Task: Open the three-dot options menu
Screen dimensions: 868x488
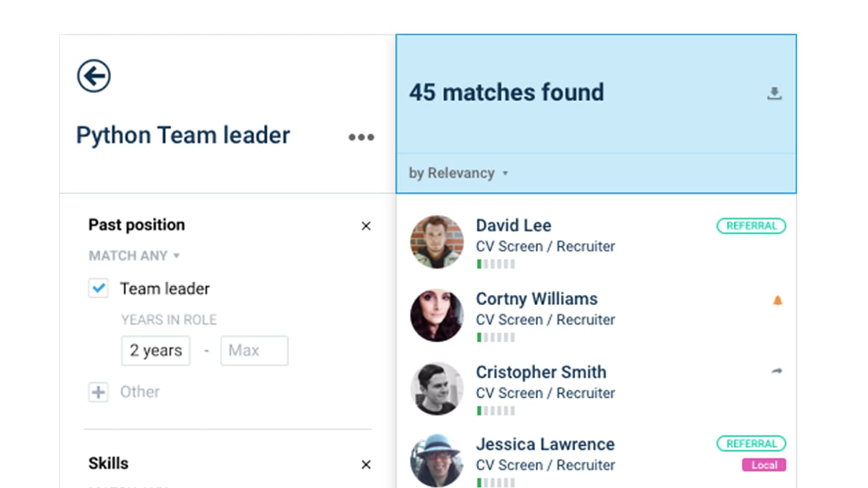Action: [361, 137]
